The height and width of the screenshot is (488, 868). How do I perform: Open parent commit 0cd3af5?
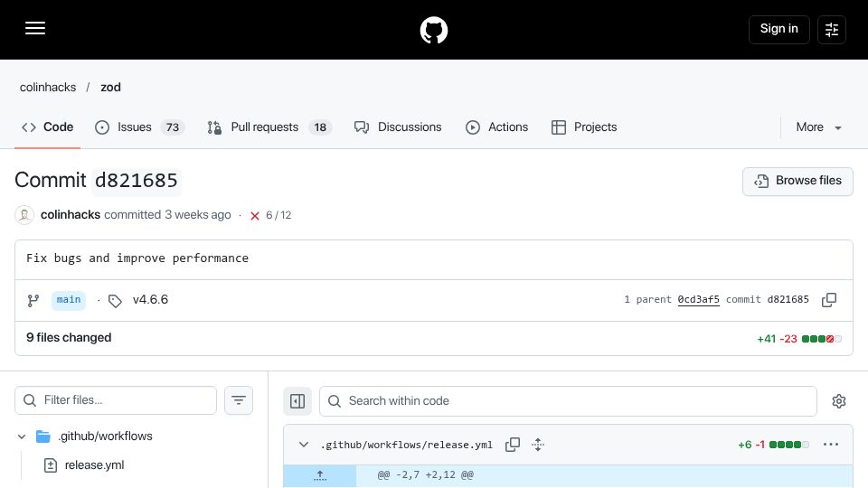pos(699,299)
